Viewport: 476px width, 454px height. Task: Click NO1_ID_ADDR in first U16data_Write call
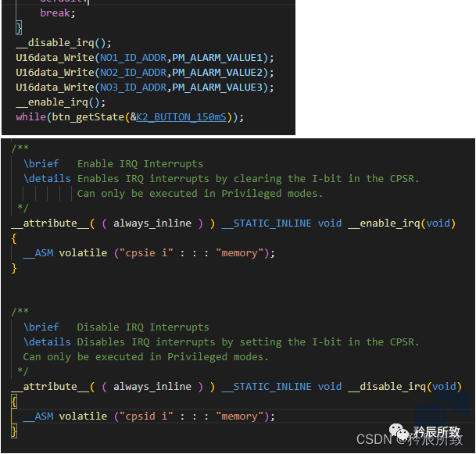click(134, 58)
